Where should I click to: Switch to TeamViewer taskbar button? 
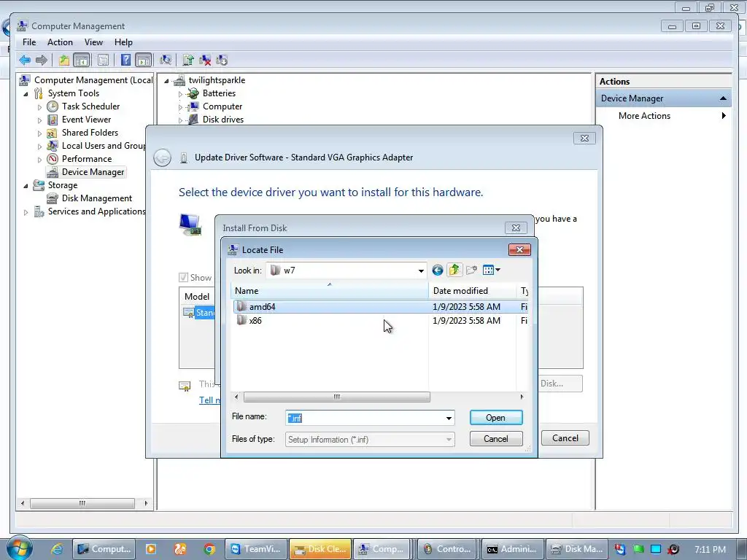(x=257, y=549)
